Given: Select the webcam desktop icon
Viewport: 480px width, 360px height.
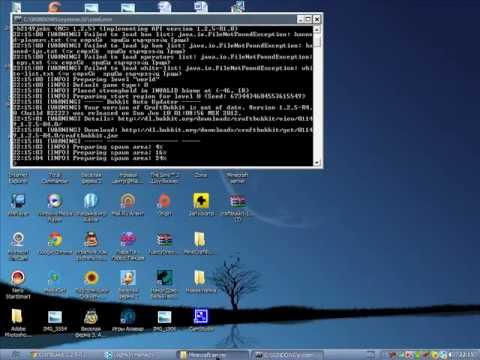Looking at the screenshot, I should point(18,239).
